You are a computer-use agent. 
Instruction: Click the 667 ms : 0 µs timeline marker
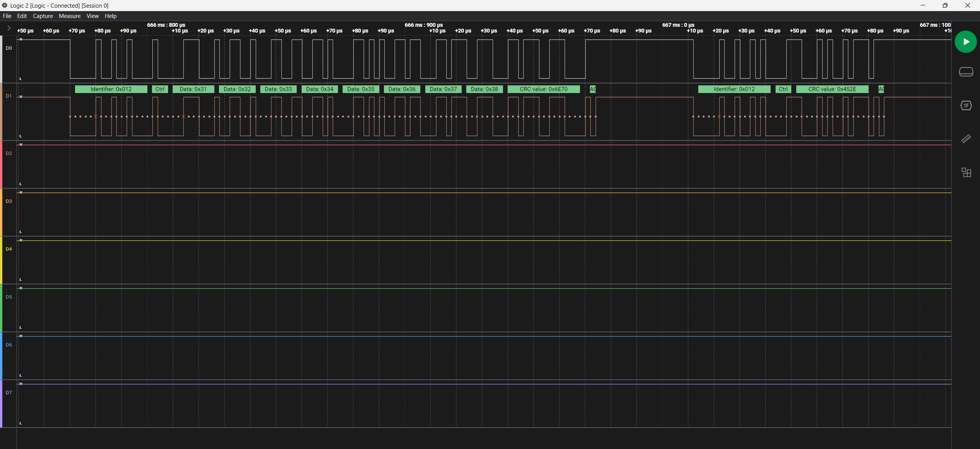point(678,25)
